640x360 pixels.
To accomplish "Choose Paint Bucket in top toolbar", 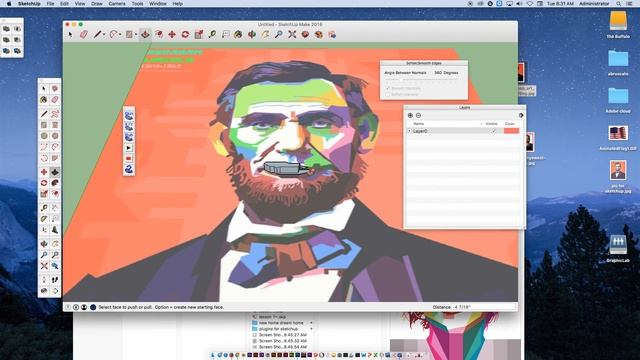I will tap(238, 35).
